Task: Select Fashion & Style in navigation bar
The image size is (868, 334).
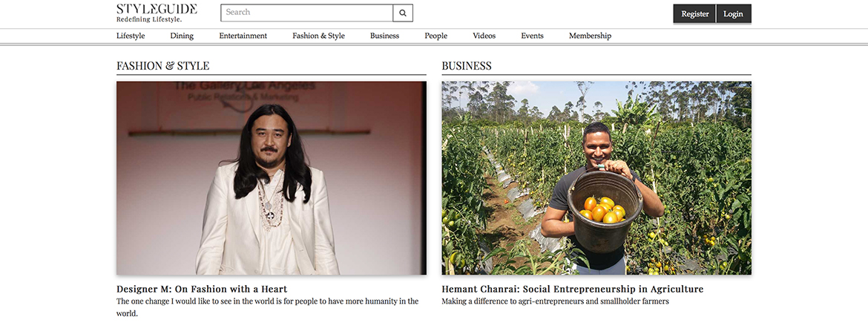Action: [x=318, y=36]
